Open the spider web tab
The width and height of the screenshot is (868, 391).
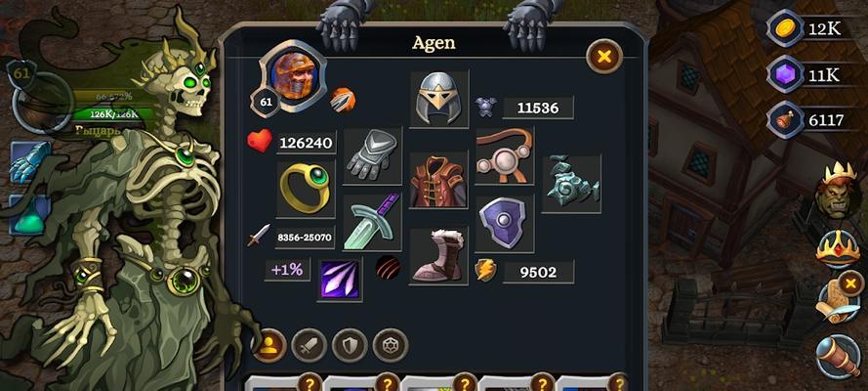coord(391,346)
